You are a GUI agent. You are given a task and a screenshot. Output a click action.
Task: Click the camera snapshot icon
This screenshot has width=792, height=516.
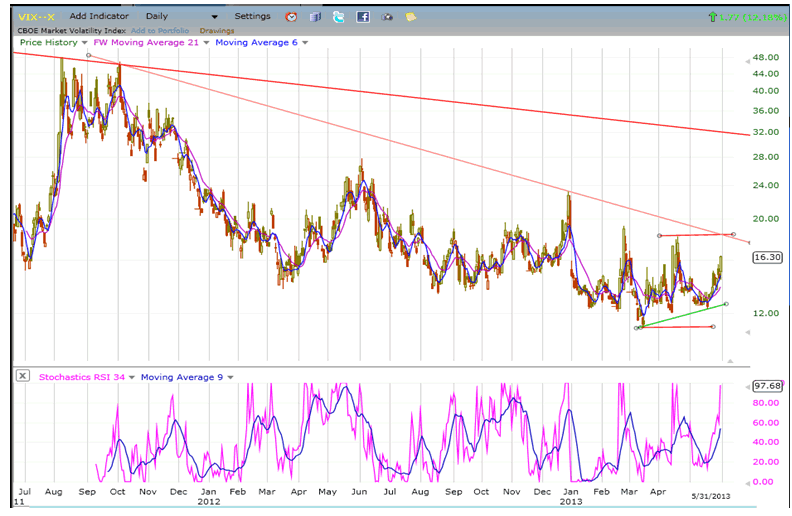(x=386, y=17)
